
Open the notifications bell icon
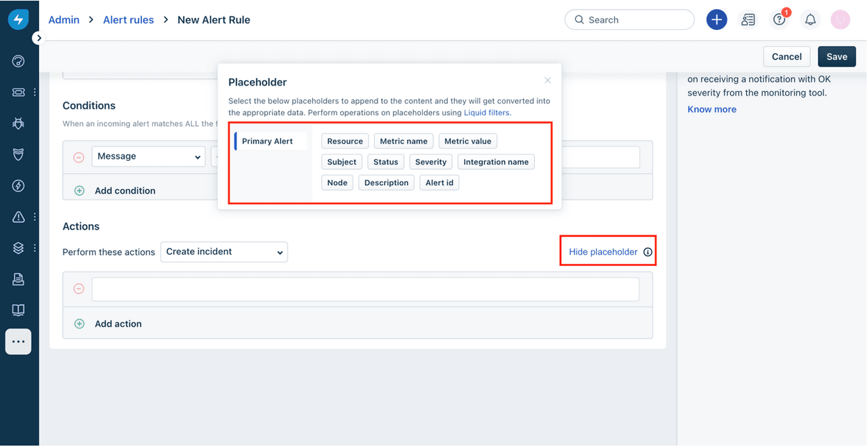coord(810,20)
